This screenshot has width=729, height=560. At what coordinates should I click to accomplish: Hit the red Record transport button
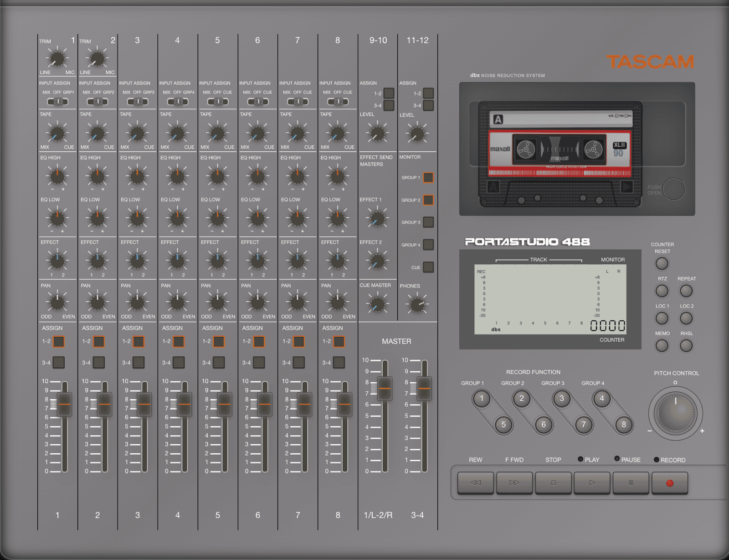click(x=670, y=483)
